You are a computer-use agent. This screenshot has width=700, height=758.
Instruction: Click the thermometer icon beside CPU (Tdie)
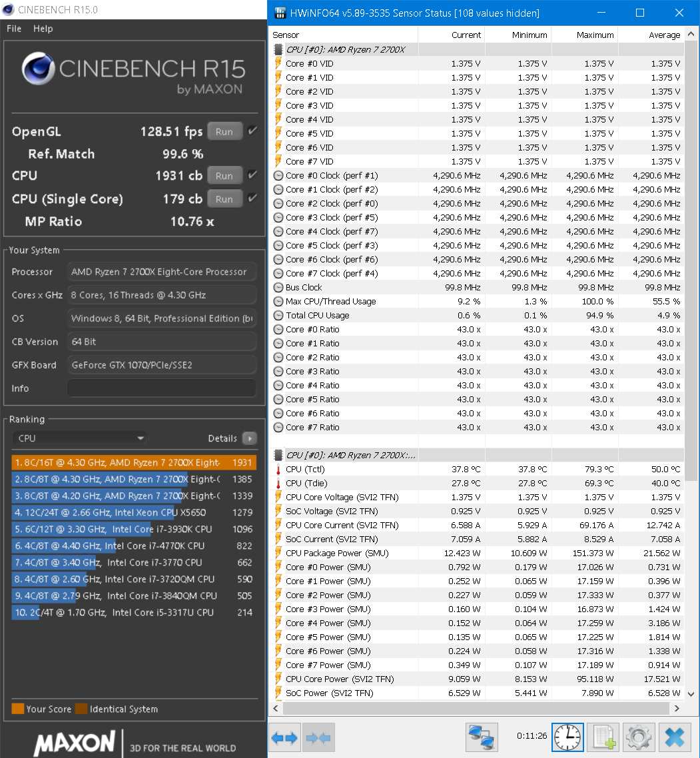(x=278, y=483)
